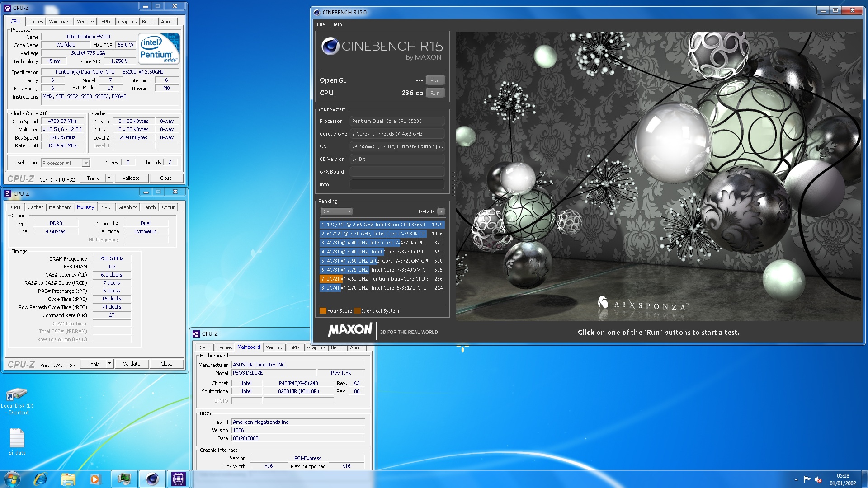Expand Tools arrow in top CPU-Z window

pos(109,178)
